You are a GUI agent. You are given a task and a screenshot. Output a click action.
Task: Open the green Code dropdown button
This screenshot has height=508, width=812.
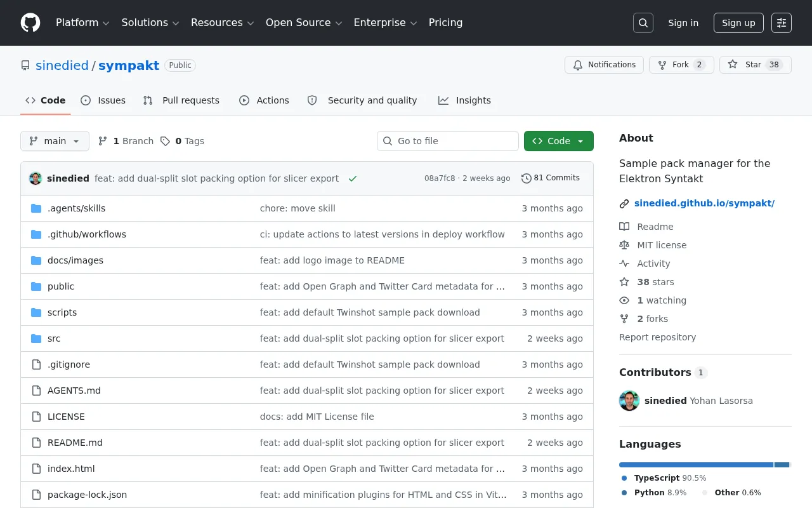[x=559, y=141]
